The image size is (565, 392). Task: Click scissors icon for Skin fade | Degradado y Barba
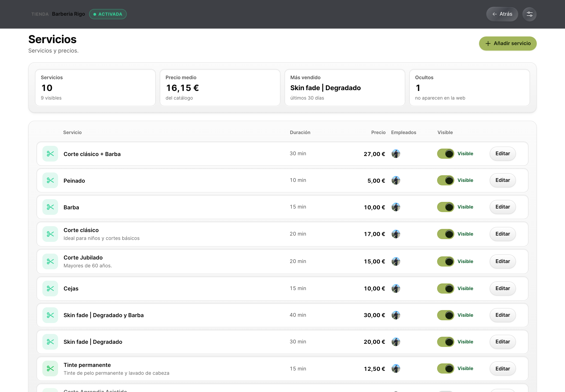tap(50, 315)
